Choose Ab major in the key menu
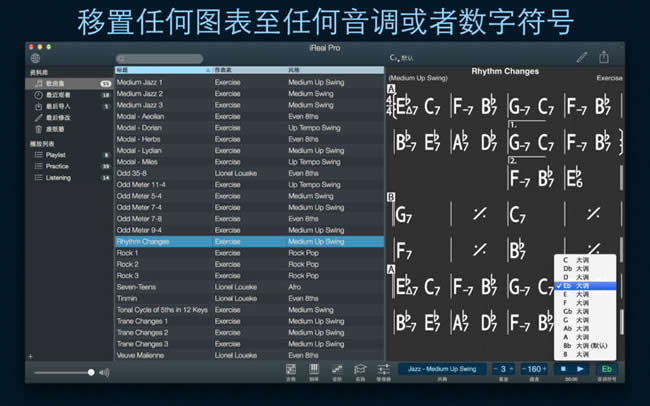650x406 pixels. click(585, 328)
